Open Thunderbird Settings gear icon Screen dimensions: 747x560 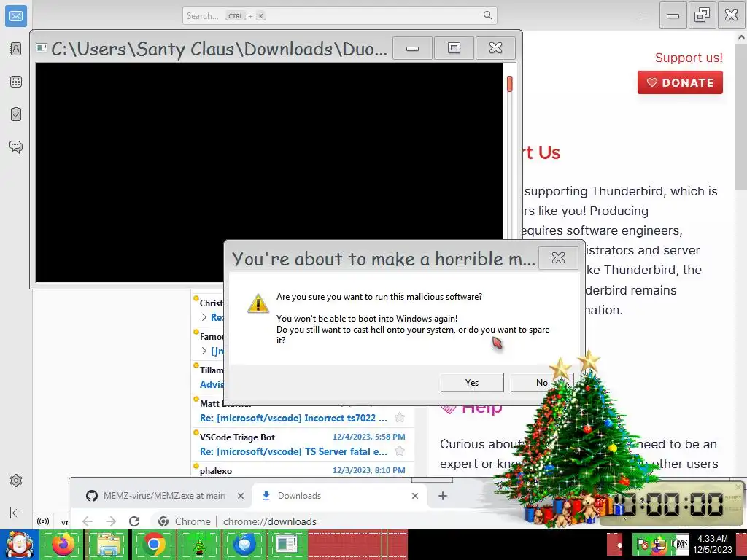pos(16,481)
